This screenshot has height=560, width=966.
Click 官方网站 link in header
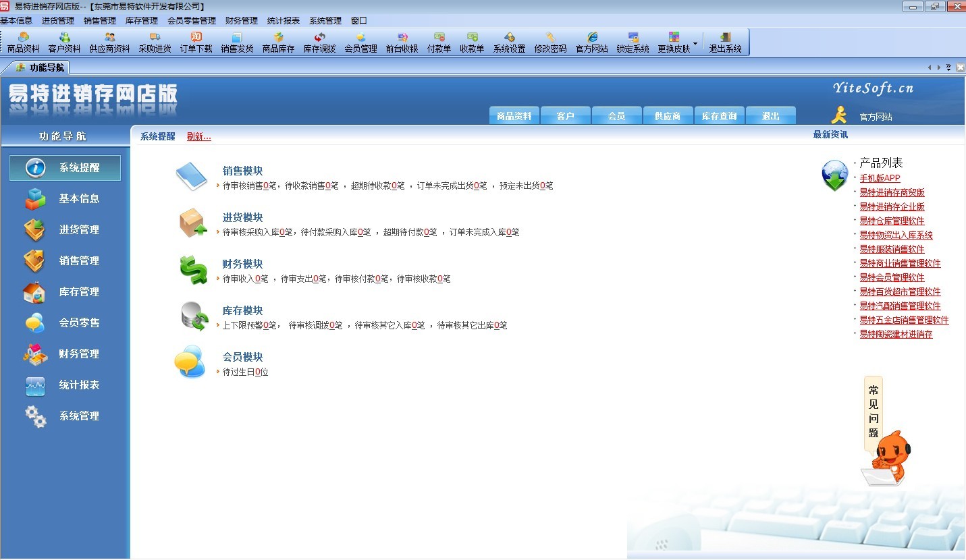coord(876,117)
